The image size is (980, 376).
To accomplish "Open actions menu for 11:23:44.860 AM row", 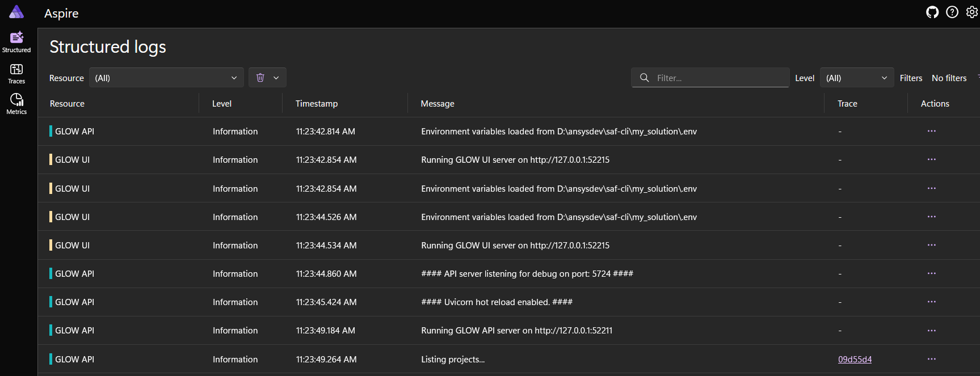I will pyautogui.click(x=932, y=273).
